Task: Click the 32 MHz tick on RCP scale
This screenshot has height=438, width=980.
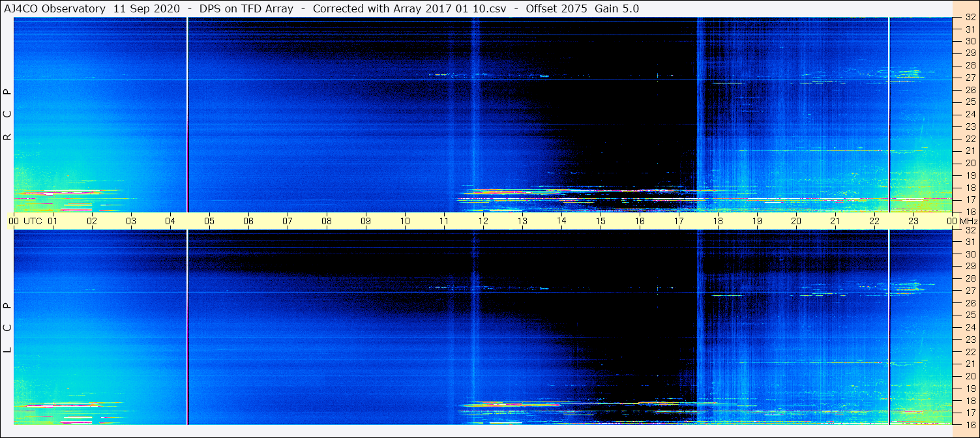Action: point(970,18)
